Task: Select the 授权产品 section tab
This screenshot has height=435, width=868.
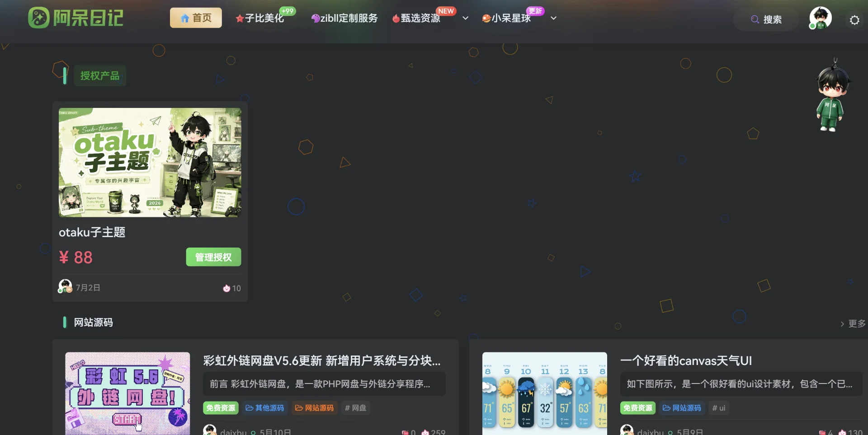Action: [99, 75]
